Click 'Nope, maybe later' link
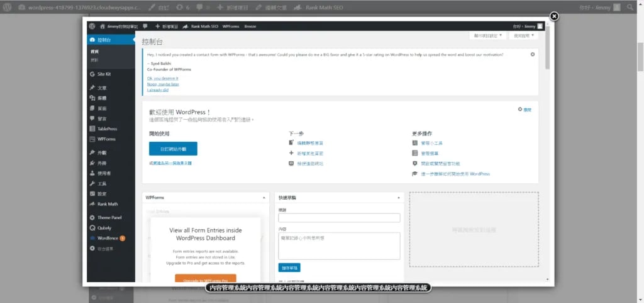Image resolution: width=644 pixels, height=303 pixels. tap(163, 84)
